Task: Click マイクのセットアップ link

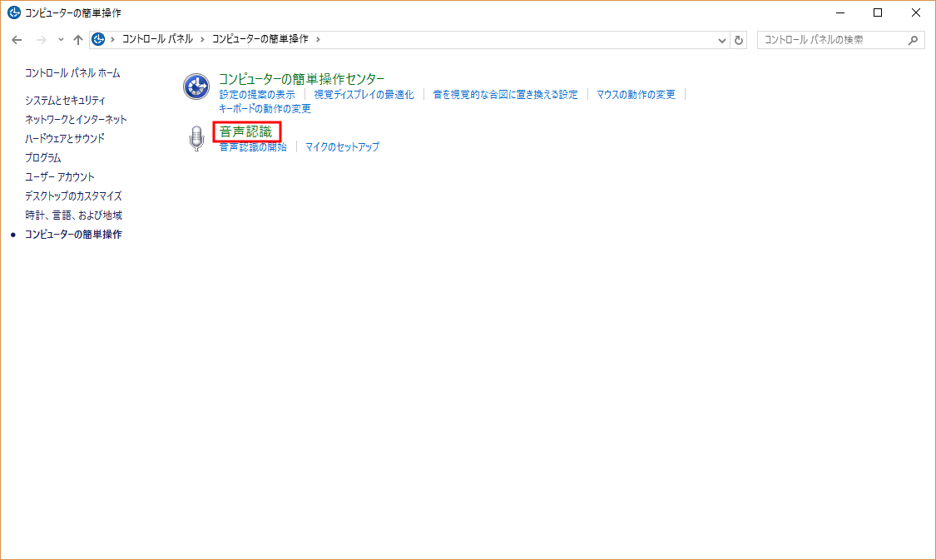Action: 342,147
